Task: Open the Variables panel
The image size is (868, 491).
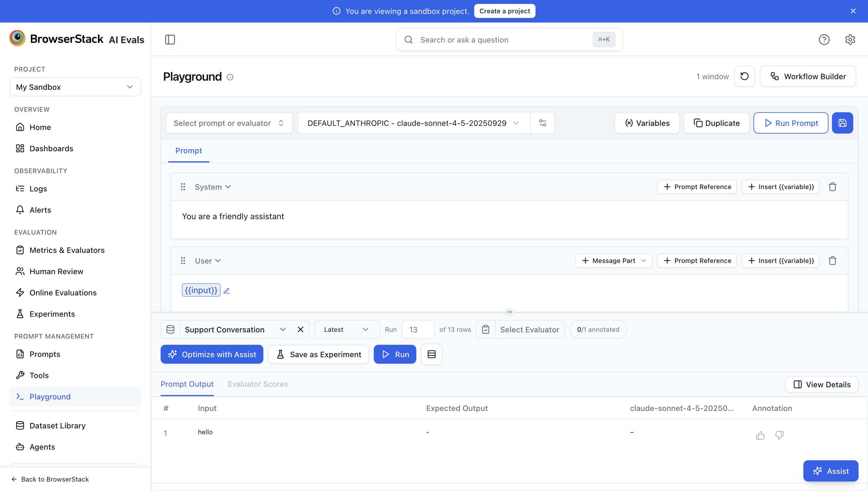Action: [x=647, y=123]
